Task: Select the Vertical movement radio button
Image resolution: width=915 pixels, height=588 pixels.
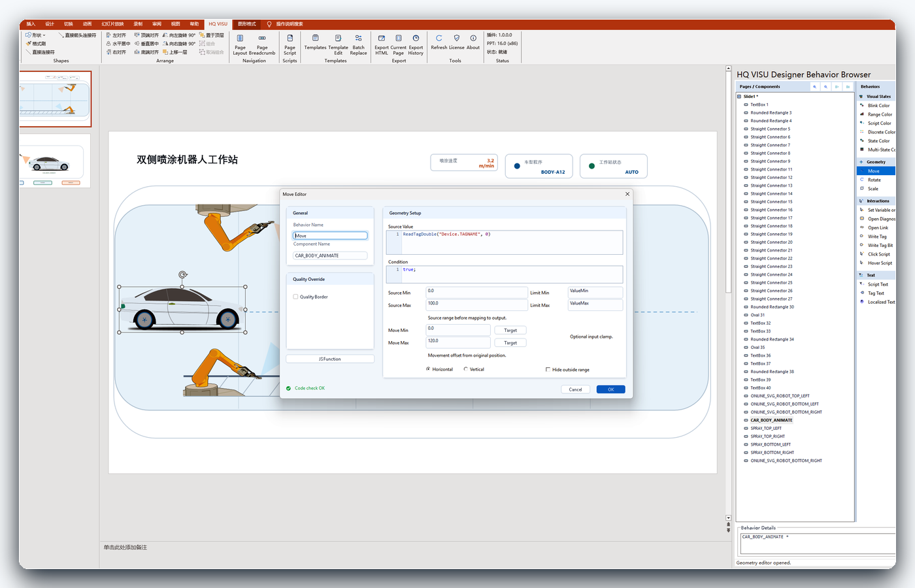Action: pos(466,369)
